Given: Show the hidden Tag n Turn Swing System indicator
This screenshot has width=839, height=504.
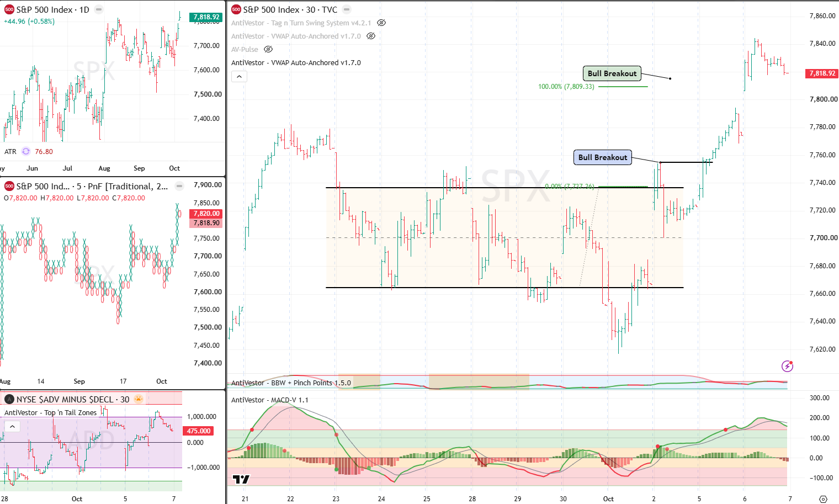Looking at the screenshot, I should (381, 23).
